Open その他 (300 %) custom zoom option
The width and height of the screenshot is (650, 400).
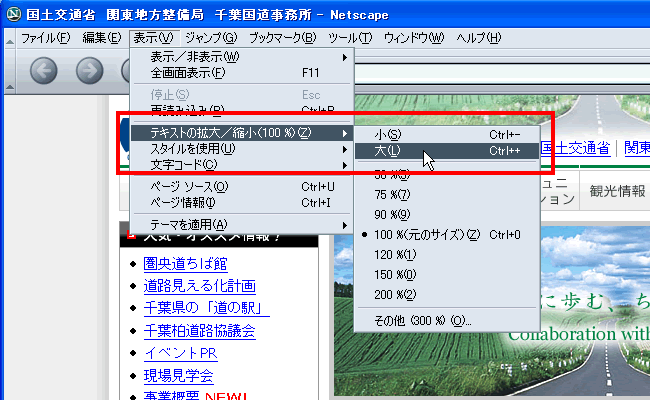[447, 320]
